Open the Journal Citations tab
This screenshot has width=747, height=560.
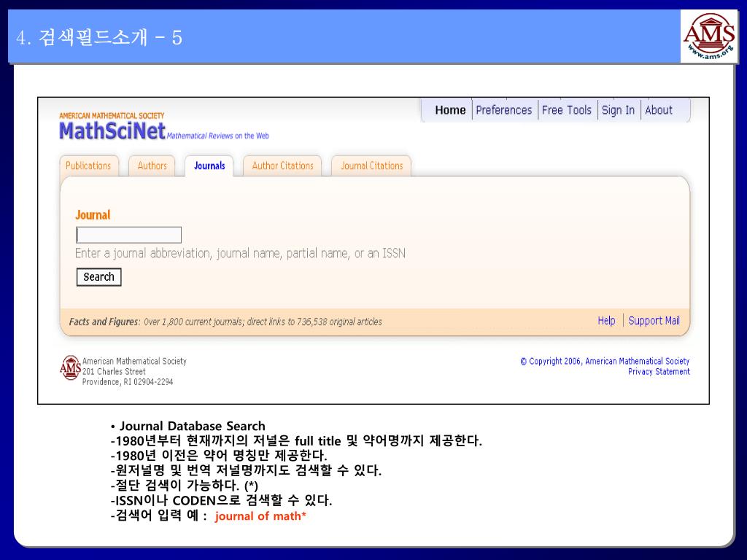point(371,166)
